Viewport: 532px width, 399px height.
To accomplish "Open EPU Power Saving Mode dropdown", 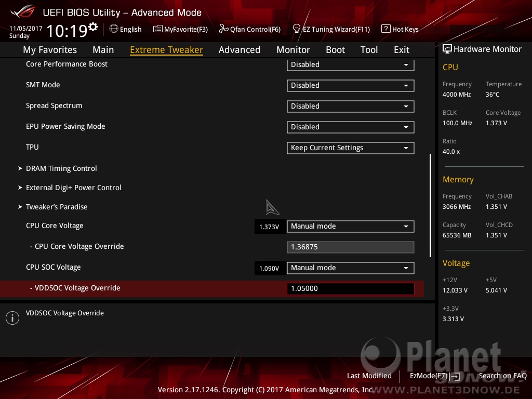I will pos(351,127).
